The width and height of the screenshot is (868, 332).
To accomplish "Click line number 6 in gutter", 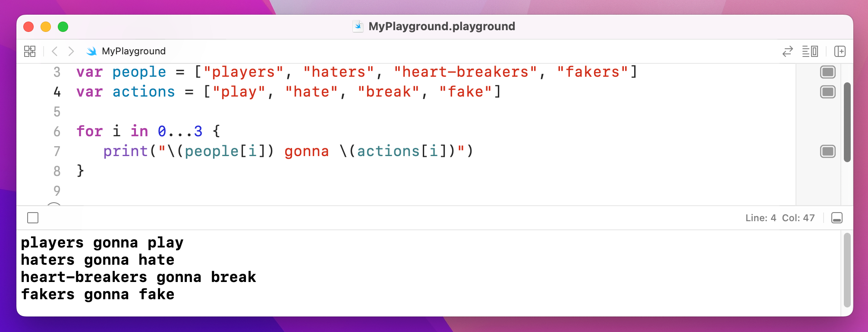I will (57, 132).
